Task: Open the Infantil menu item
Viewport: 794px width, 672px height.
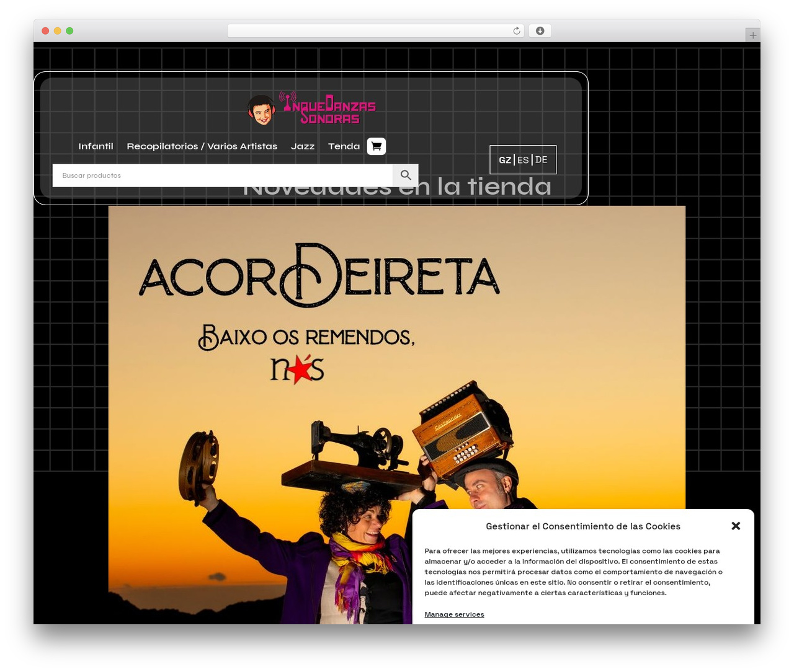Action: [96, 146]
